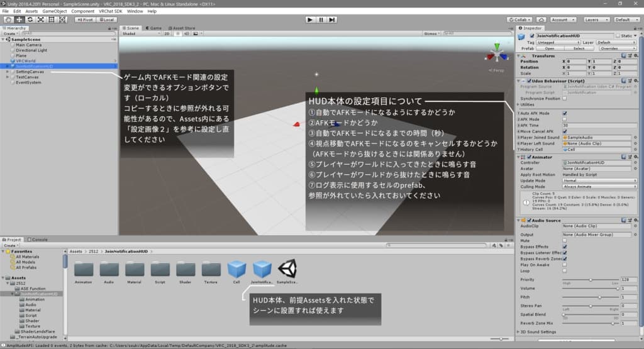Screen dimensions: 644x349
Task: Open Udon Behaviour preset icon
Action: (x=630, y=81)
